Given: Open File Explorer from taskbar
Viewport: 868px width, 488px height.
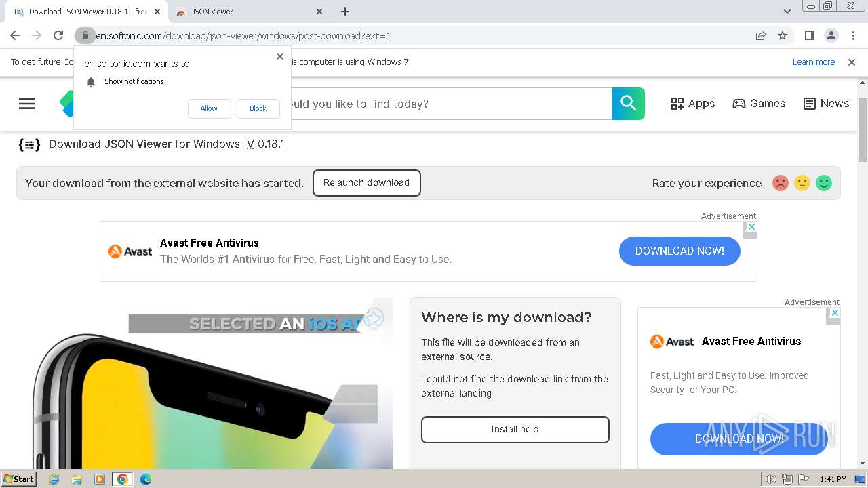Looking at the screenshot, I should click(x=77, y=479).
